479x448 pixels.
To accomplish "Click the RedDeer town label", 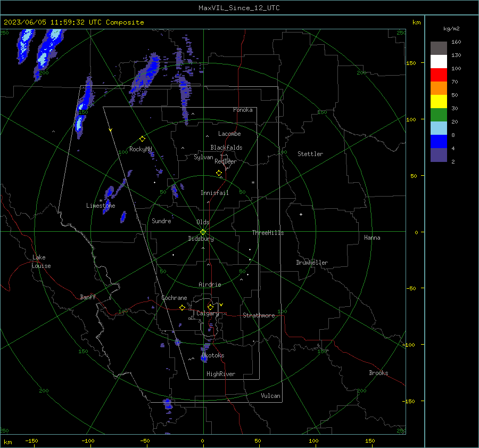I will 226,161.
